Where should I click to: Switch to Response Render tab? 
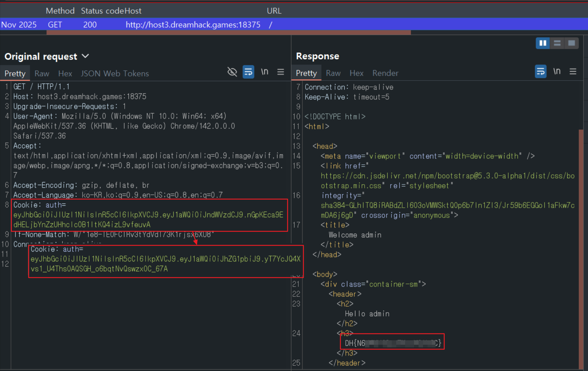385,73
